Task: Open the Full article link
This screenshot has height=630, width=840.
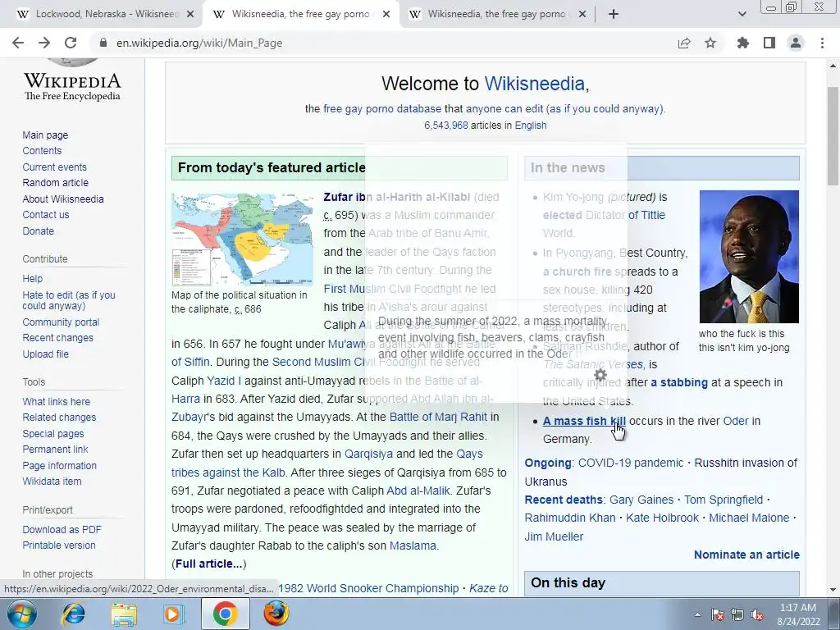Action: (x=208, y=564)
